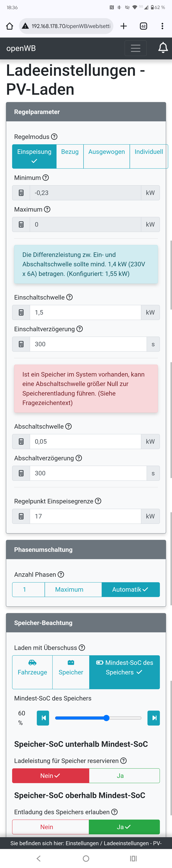
Task: Show help for Anzahl Phasen
Action: point(61,574)
